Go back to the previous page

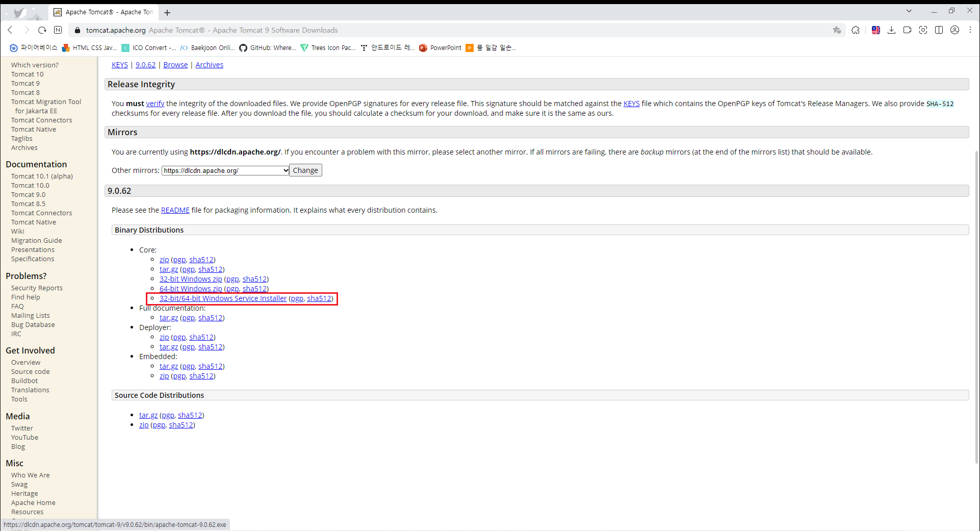(10, 30)
